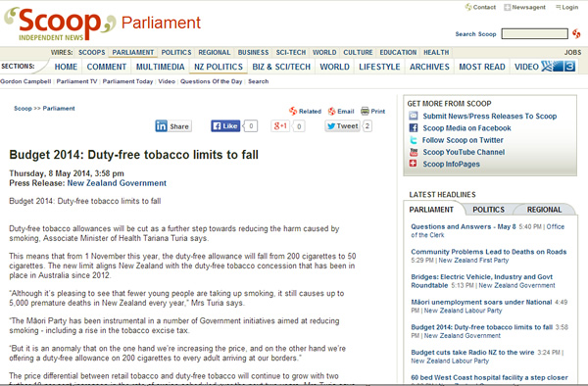Select REGIONAL wire
This screenshot has height=386, width=588.
point(215,52)
